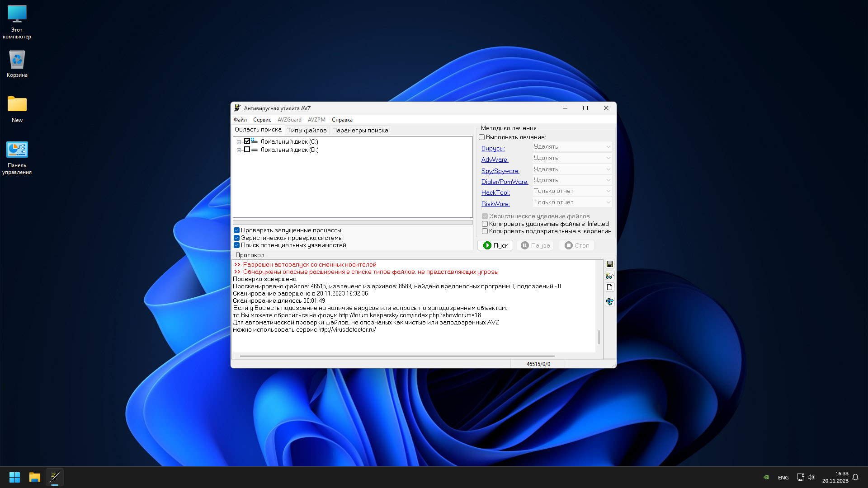Image resolution: width=868 pixels, height=488 pixels.
Task: Expand the Локальный диск (D:) tree node
Action: point(239,150)
